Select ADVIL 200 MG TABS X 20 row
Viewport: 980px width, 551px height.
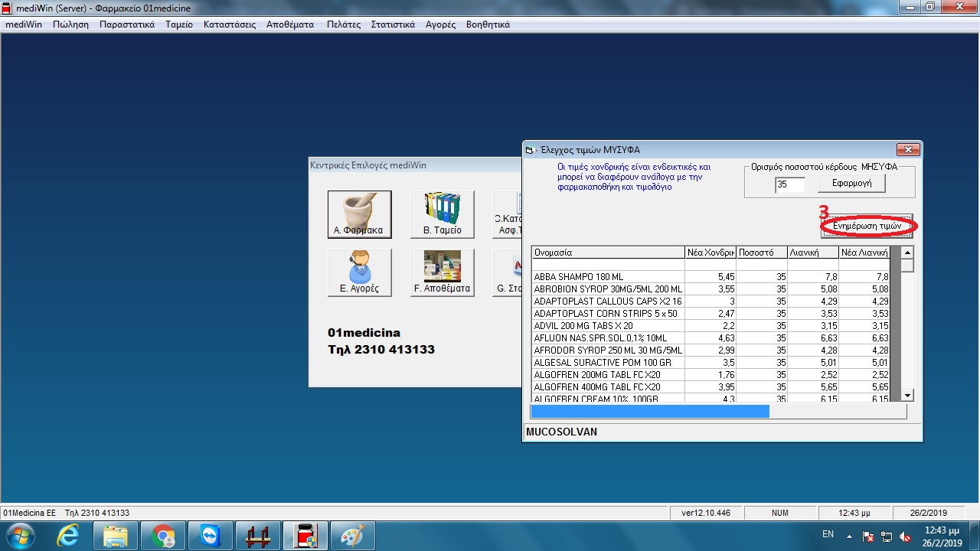[710, 326]
